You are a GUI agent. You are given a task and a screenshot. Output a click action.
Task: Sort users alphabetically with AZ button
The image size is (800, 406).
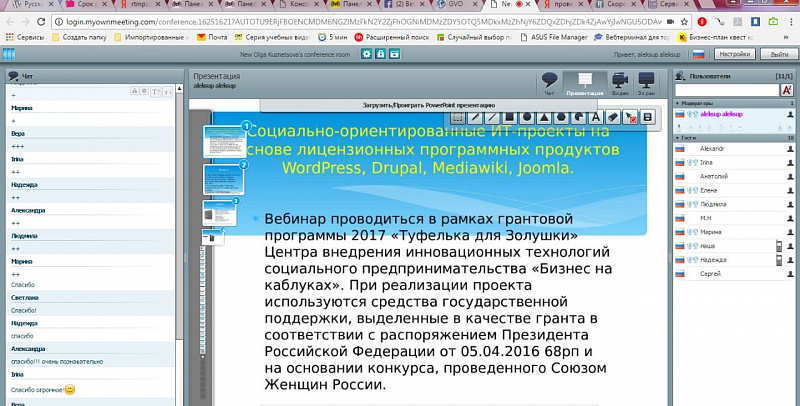pos(786,90)
